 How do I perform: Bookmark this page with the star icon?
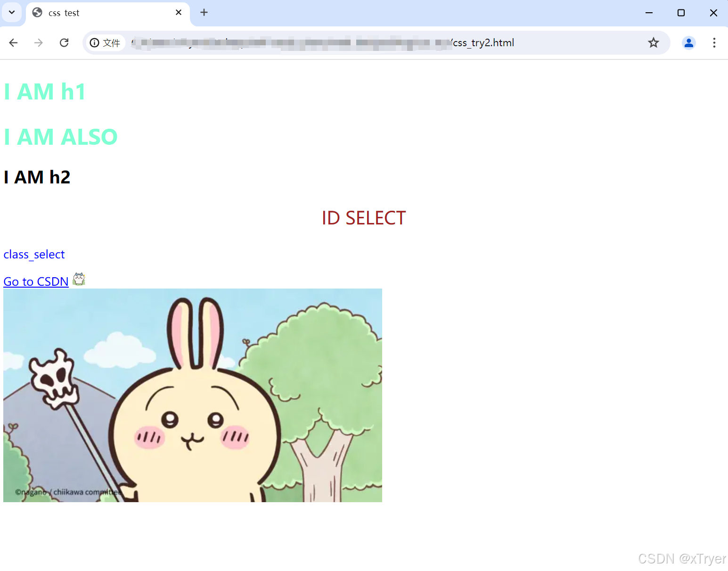click(x=654, y=43)
